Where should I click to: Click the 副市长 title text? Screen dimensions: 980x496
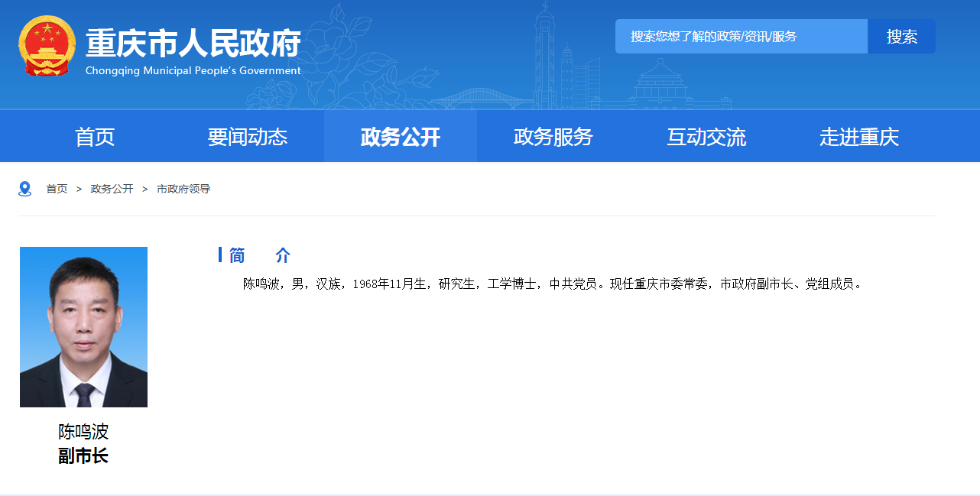click(x=83, y=456)
